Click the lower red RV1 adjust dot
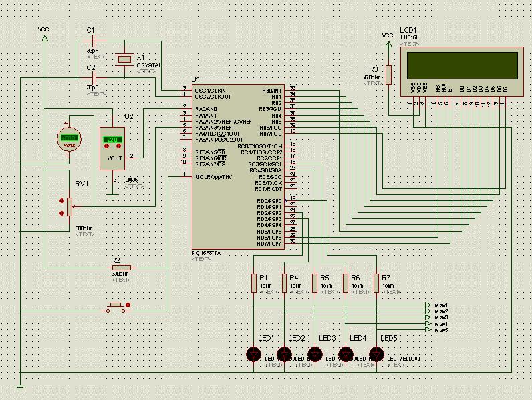This screenshot has width=532, height=400. 61,213
